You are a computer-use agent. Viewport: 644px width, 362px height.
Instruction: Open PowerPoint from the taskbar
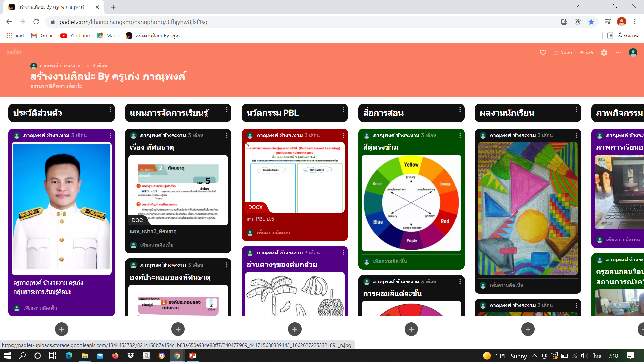pos(193,356)
